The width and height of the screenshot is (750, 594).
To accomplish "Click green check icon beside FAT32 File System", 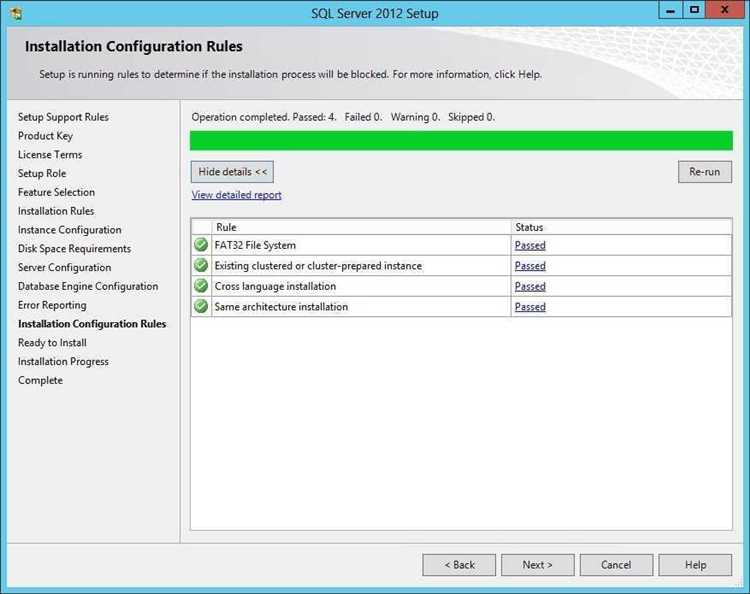I will click(x=201, y=245).
